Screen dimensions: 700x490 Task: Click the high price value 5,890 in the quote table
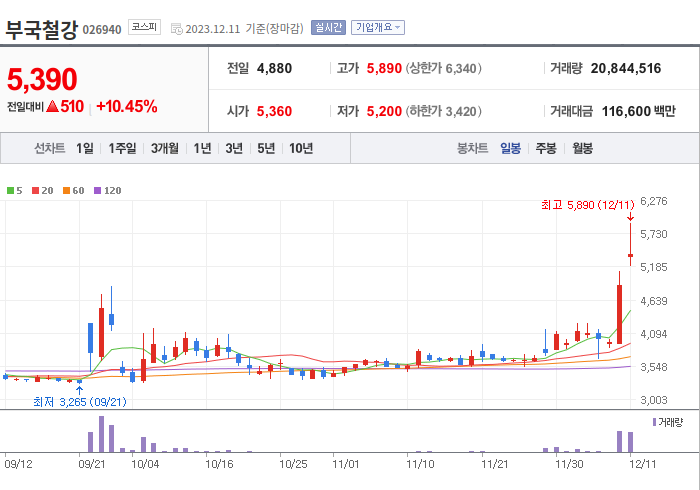click(x=384, y=68)
